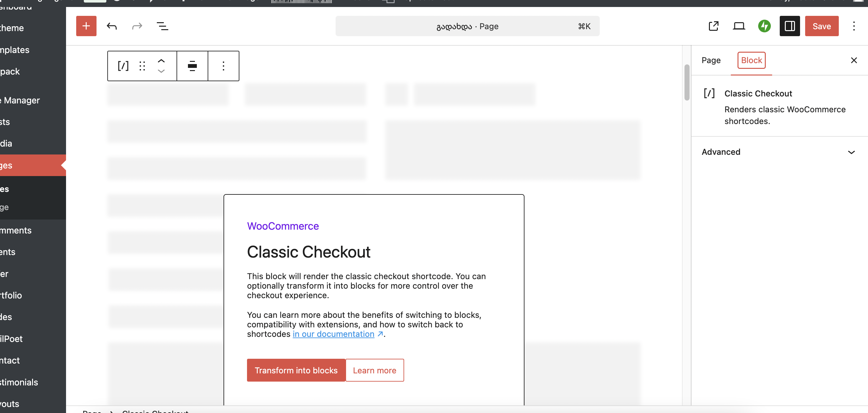
Task: Open the document overview list
Action: [x=163, y=26]
